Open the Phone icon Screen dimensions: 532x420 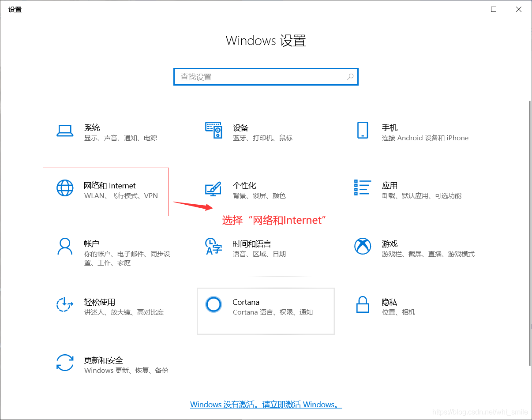(x=363, y=130)
